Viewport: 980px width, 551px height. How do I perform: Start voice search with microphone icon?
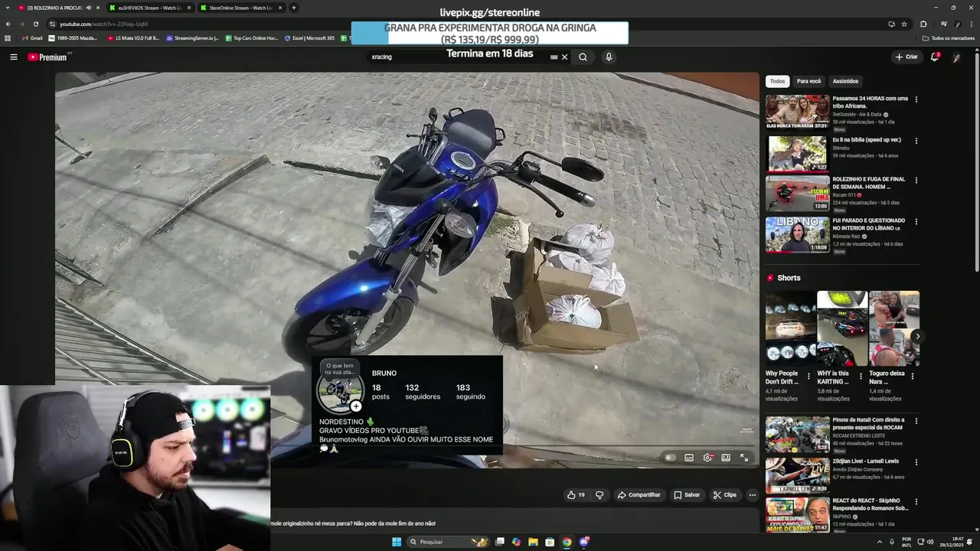[x=609, y=57]
